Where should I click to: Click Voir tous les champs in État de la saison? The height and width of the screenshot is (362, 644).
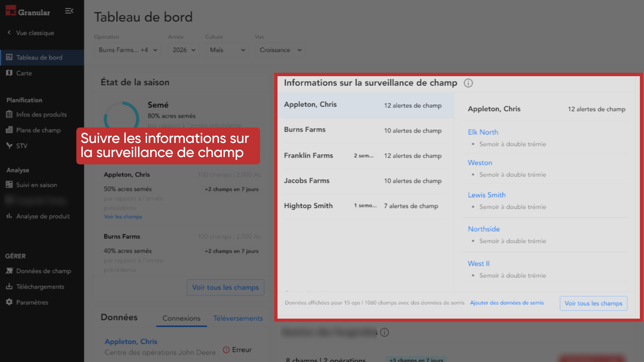(225, 287)
